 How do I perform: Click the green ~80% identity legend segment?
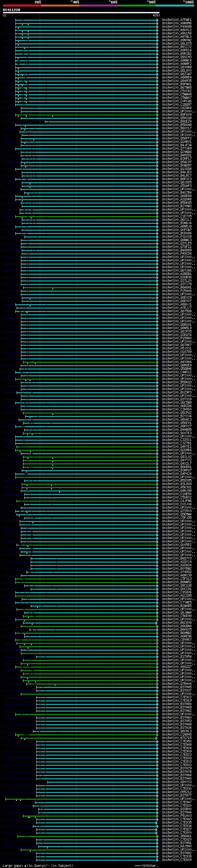[137, 6]
